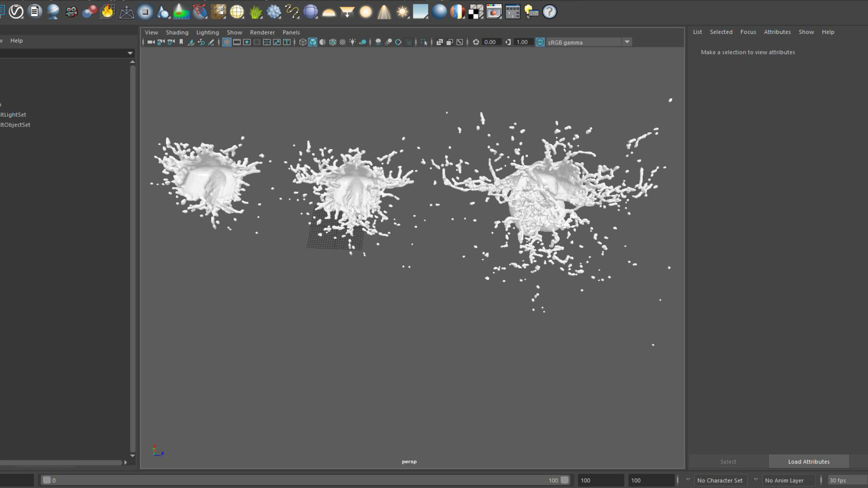Open the V-Ray physical camera shelf icon
The width and height of the screenshot is (868, 488).
pos(71,12)
